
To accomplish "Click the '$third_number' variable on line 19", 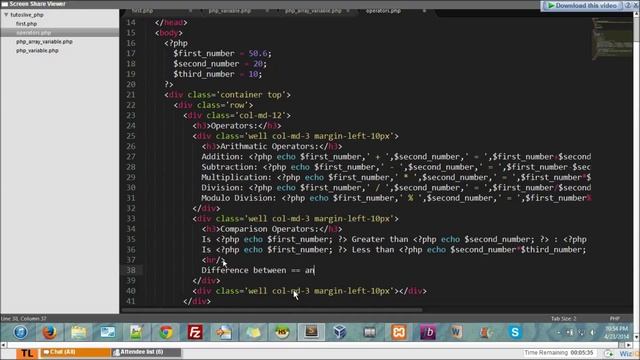I will 204,74.
